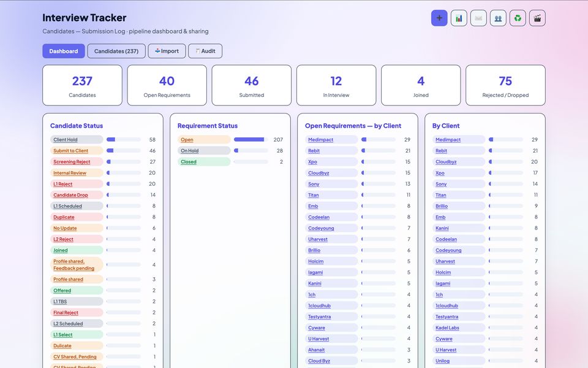Open Medimpact in By Client panel
The image size is (588, 368).
click(459, 139)
